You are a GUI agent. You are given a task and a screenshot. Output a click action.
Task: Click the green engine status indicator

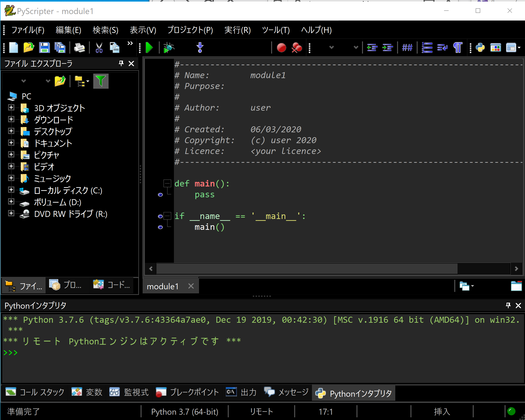(x=511, y=411)
